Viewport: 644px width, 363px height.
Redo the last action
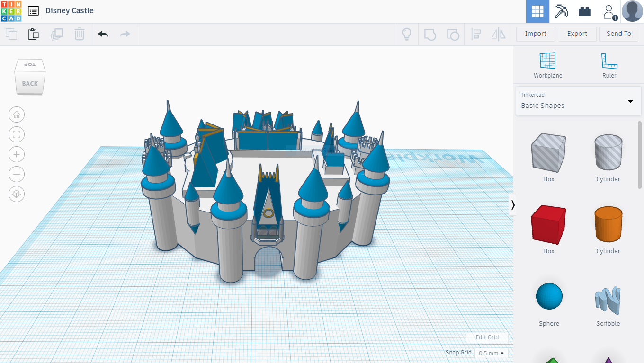125,34
